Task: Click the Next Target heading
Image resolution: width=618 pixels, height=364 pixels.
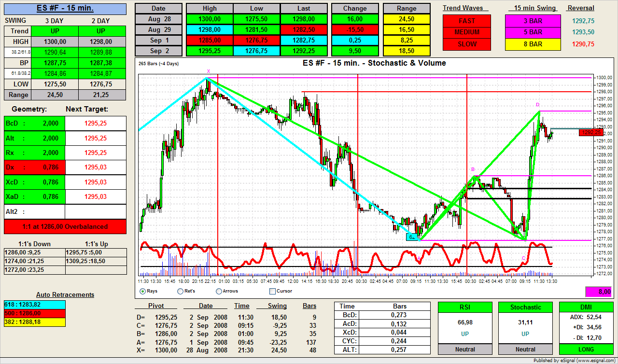Action: point(87,109)
